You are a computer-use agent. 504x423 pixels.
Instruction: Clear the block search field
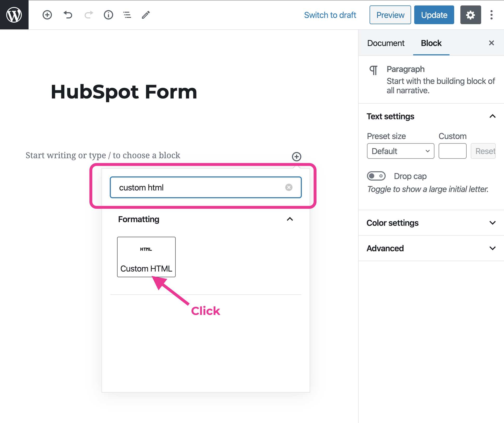click(x=289, y=187)
